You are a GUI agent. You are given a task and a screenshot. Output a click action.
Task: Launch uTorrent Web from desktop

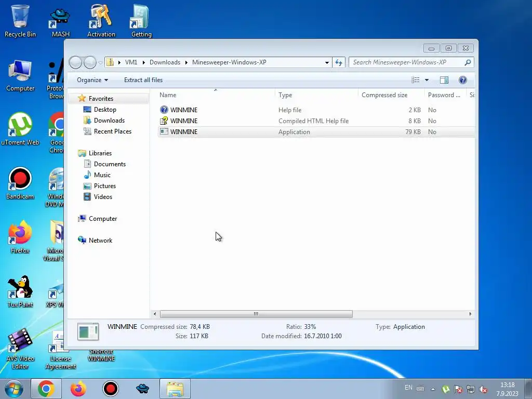coord(20,129)
